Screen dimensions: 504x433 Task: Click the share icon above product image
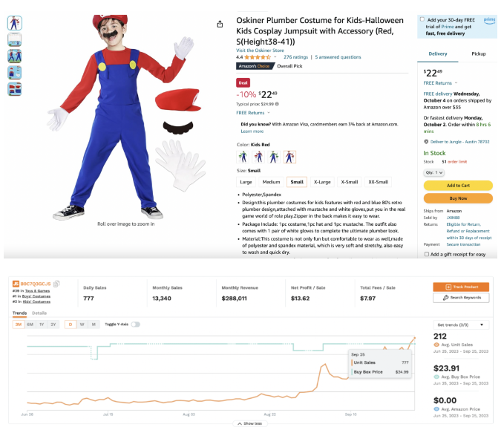[x=220, y=24]
